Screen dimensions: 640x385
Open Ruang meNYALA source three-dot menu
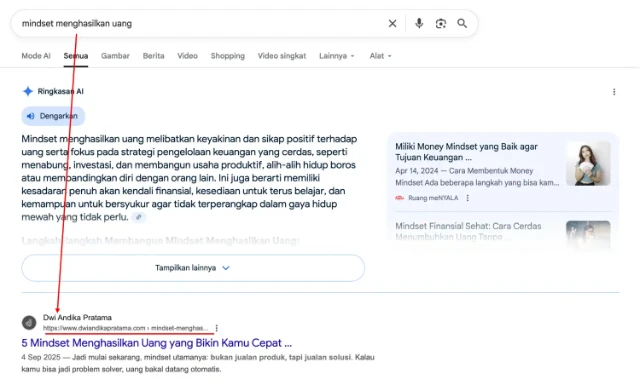point(467,198)
